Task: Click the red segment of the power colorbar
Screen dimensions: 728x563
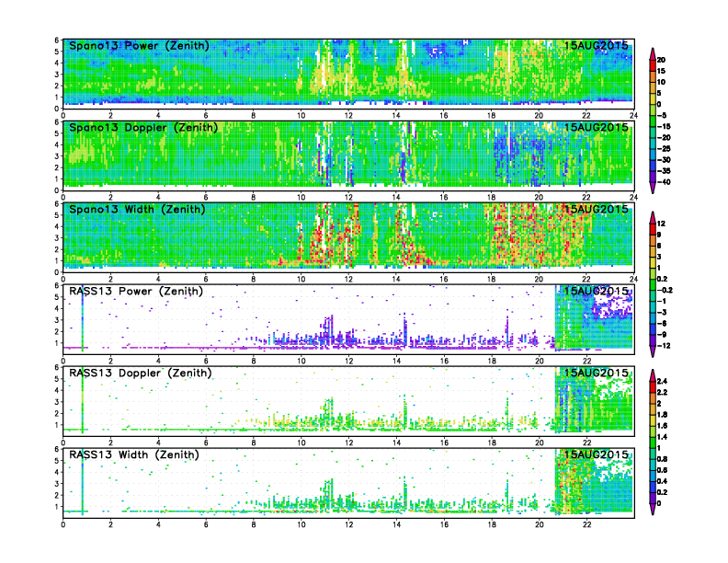Action: (x=653, y=65)
